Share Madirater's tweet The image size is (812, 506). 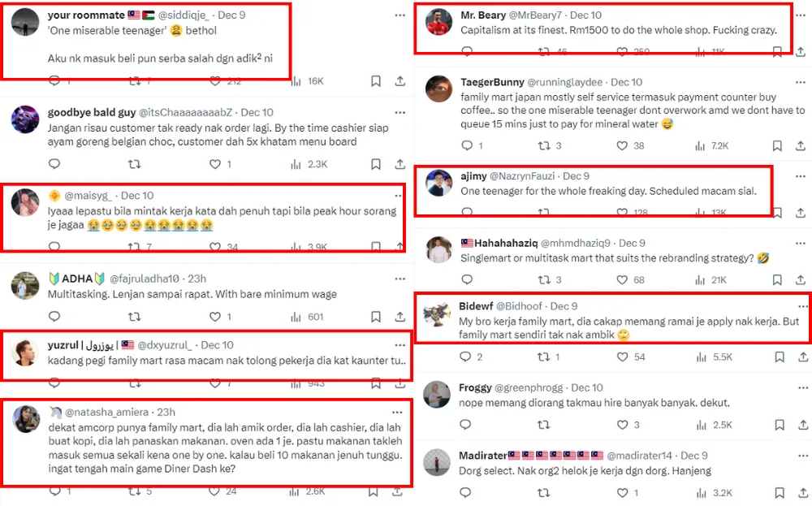coord(801,492)
